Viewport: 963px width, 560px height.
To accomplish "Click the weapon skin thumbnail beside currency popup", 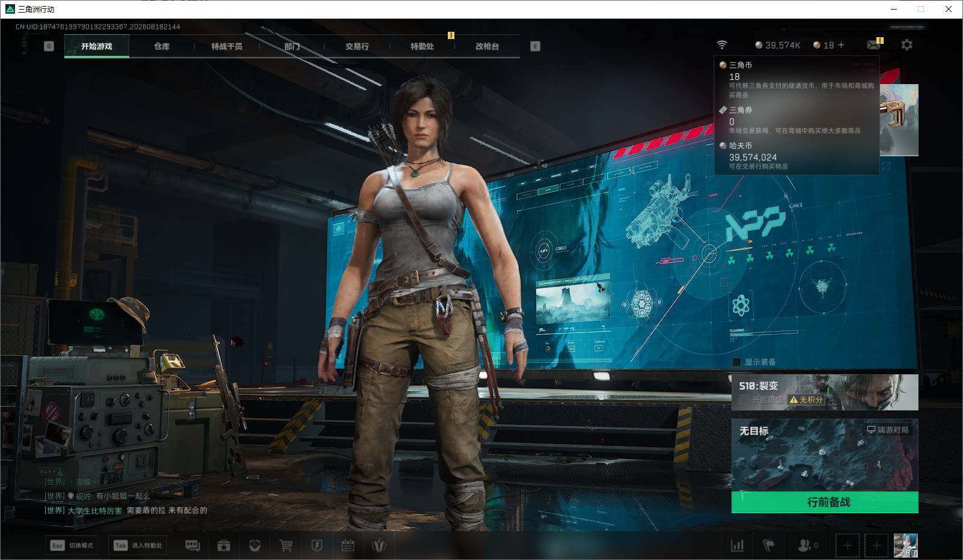I will point(899,120).
